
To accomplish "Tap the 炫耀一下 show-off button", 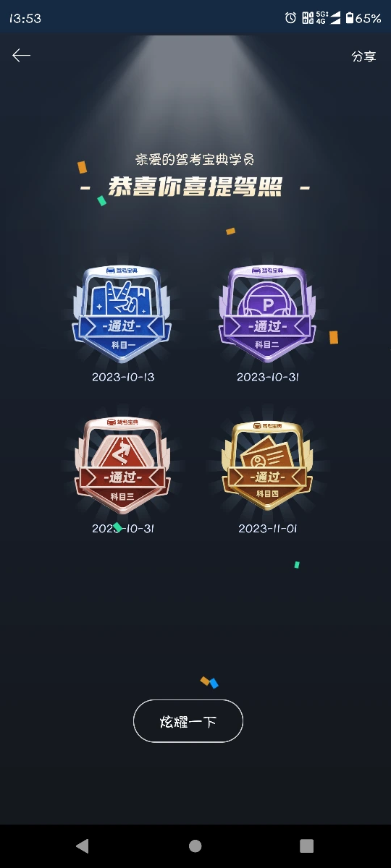I will point(188,721).
